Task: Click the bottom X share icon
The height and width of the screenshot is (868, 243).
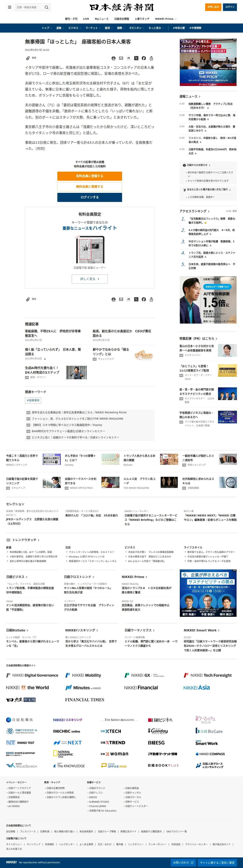Action: point(136,299)
